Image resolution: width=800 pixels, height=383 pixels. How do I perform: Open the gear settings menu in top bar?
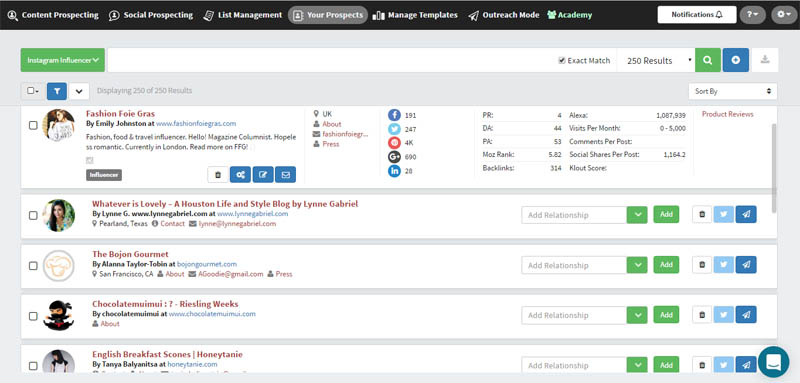(x=784, y=15)
